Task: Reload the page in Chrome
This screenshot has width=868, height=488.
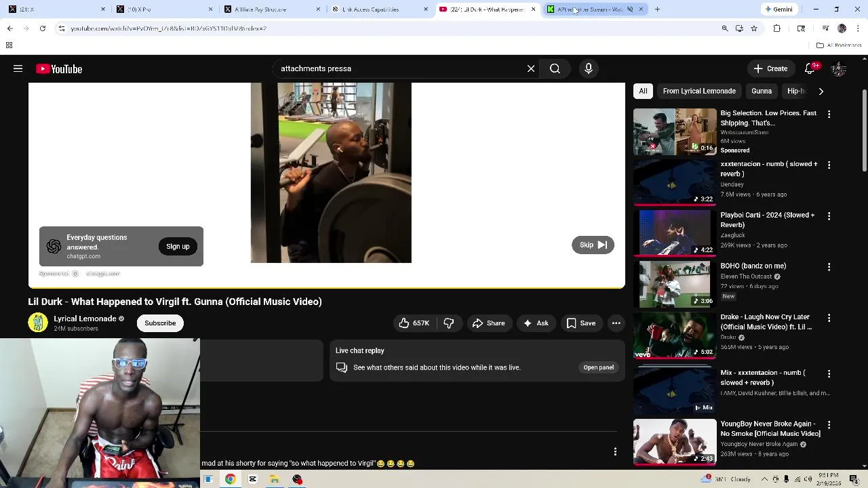Action: point(42,28)
